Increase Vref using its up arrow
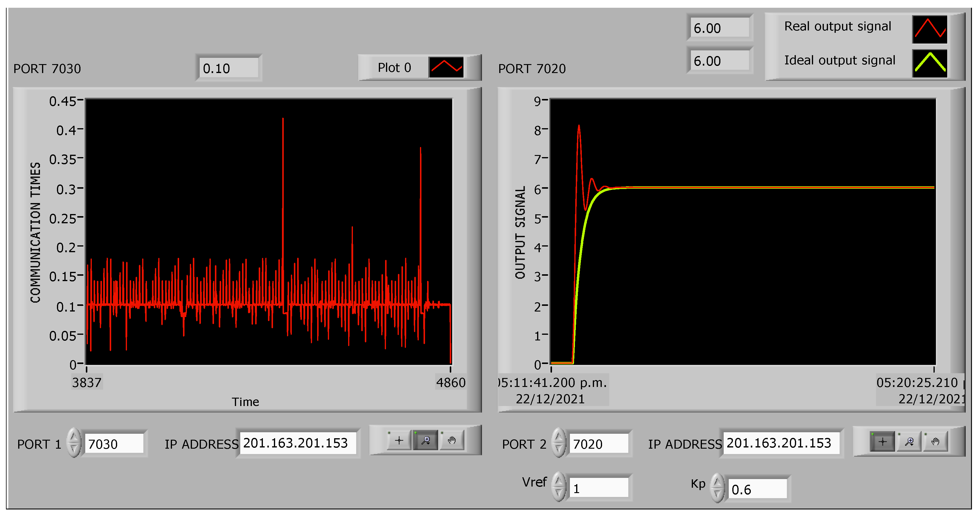The height and width of the screenshot is (519, 980). tap(559, 481)
